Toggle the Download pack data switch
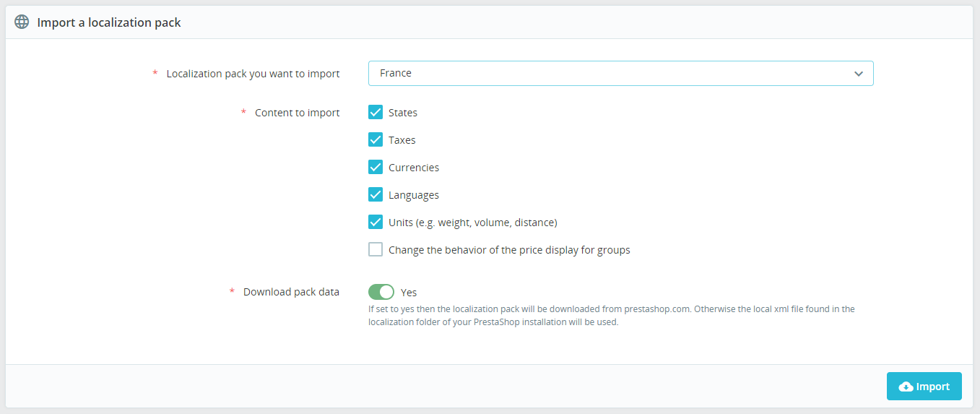This screenshot has height=414, width=980. click(381, 292)
